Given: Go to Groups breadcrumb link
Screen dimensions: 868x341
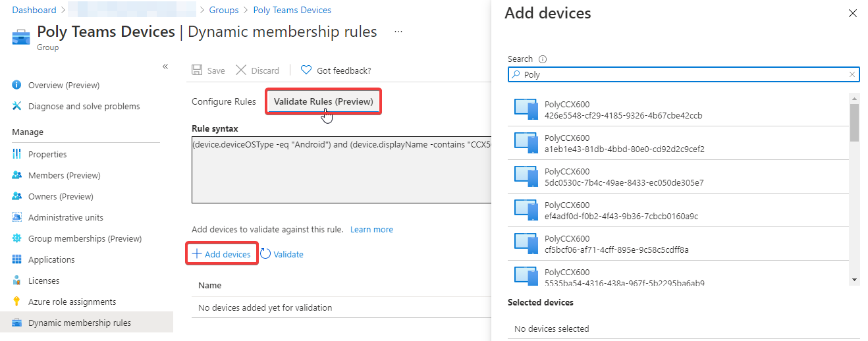Looking at the screenshot, I should tap(224, 10).
